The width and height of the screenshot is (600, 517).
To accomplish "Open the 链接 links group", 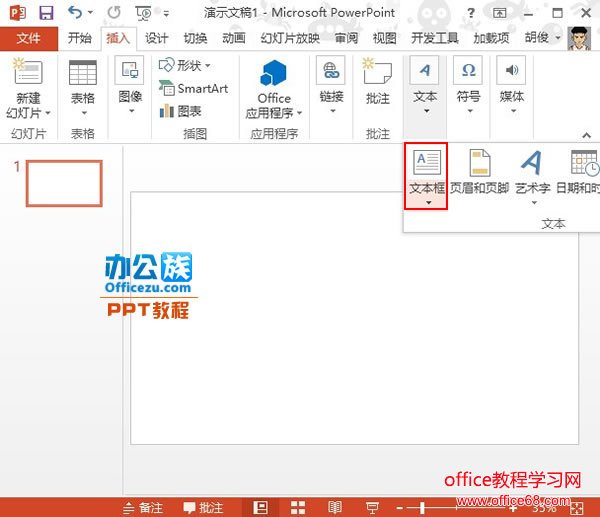I will click(x=331, y=85).
